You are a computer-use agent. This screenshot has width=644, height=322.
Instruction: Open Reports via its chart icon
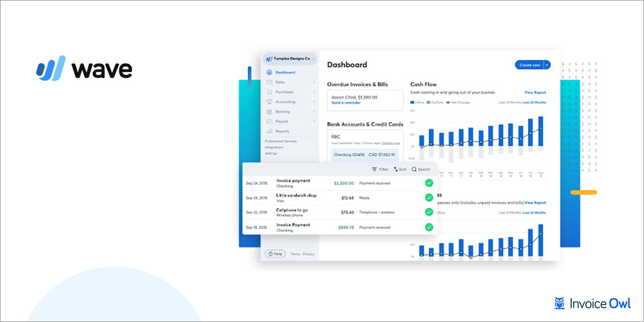coord(269,131)
